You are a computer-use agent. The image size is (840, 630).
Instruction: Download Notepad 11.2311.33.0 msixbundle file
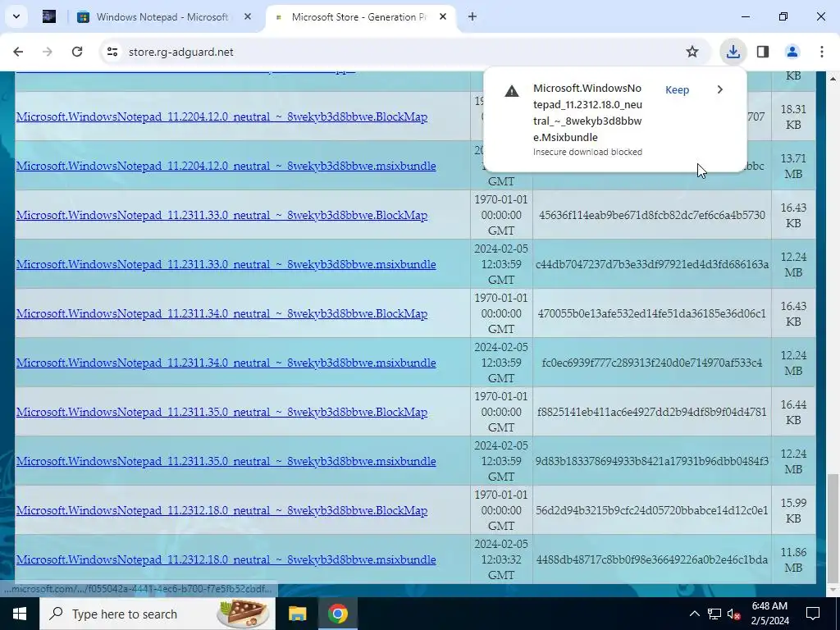pos(226,265)
